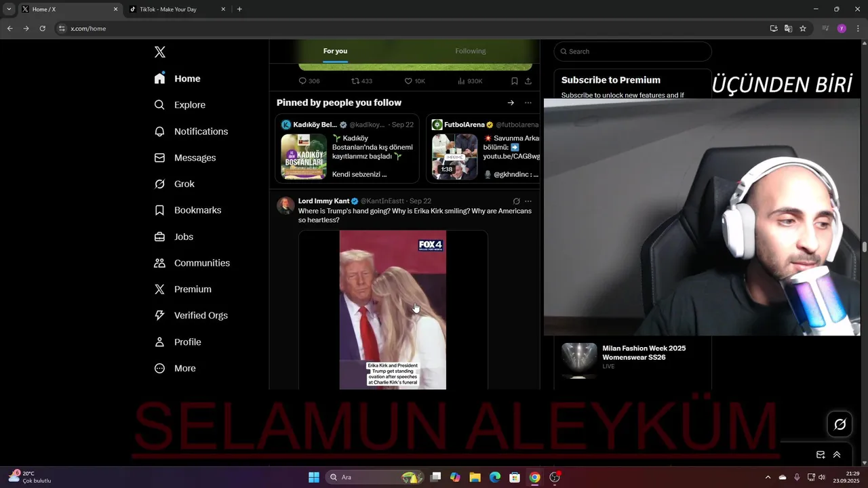Image resolution: width=868 pixels, height=488 pixels.
Task: Play the FOX 4 Trump video
Action: click(x=393, y=310)
